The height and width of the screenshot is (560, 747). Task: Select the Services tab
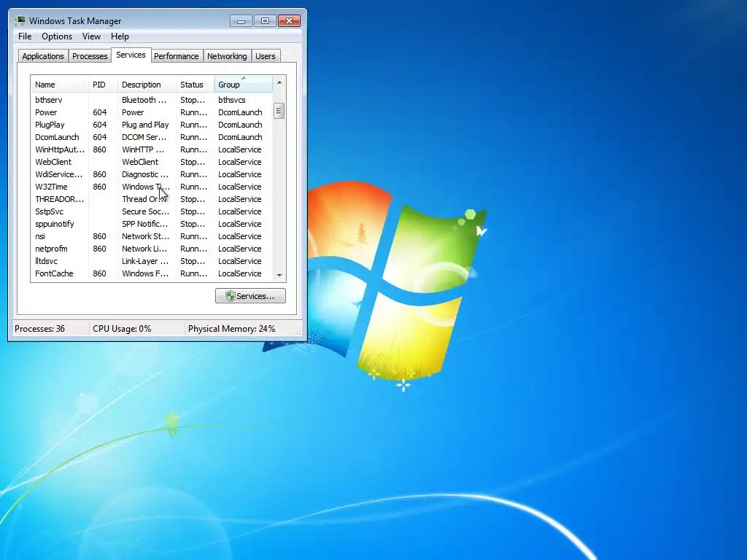point(131,55)
